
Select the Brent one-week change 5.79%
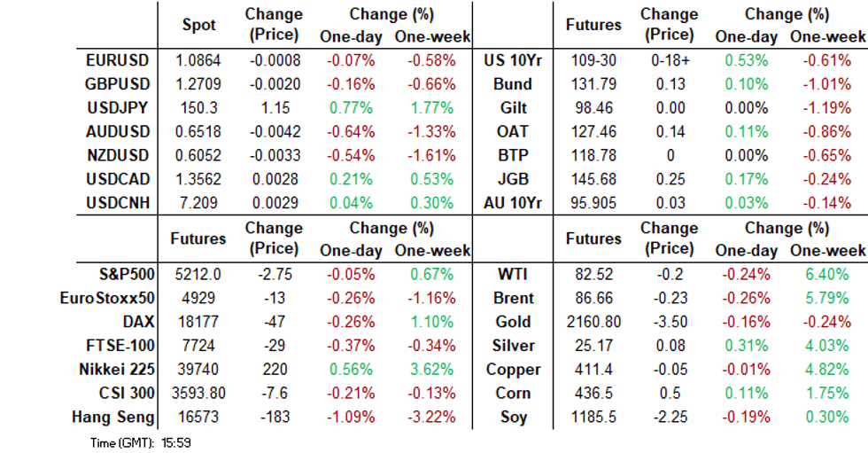tap(827, 298)
